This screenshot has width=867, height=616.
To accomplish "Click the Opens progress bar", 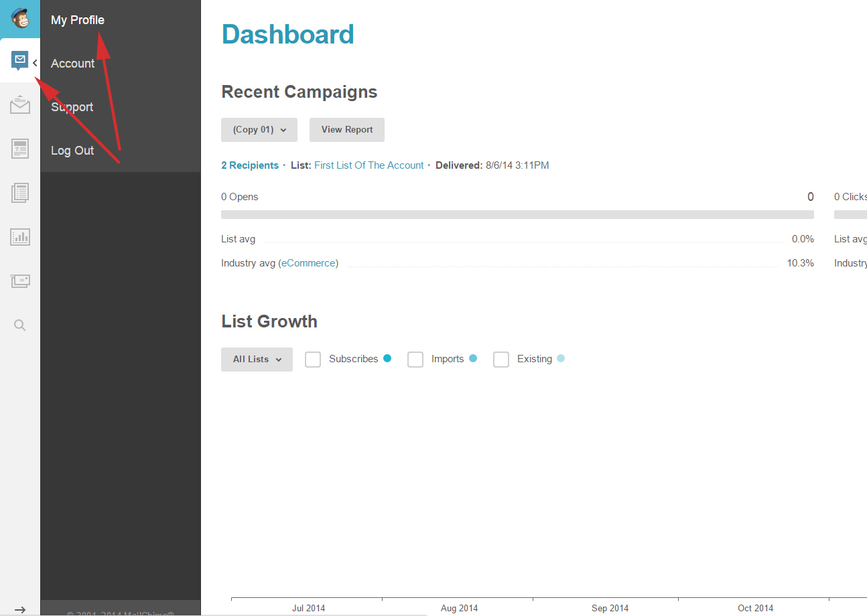I will pyautogui.click(x=517, y=214).
